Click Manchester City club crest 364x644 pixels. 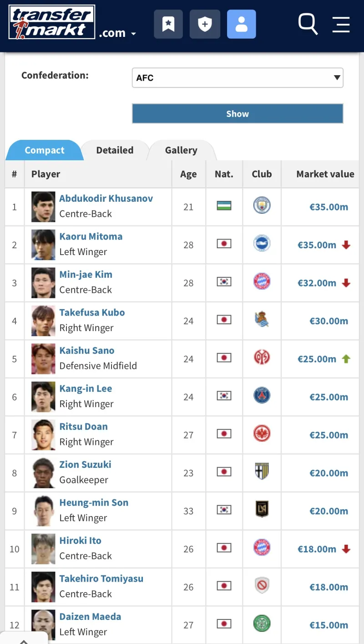click(x=262, y=206)
